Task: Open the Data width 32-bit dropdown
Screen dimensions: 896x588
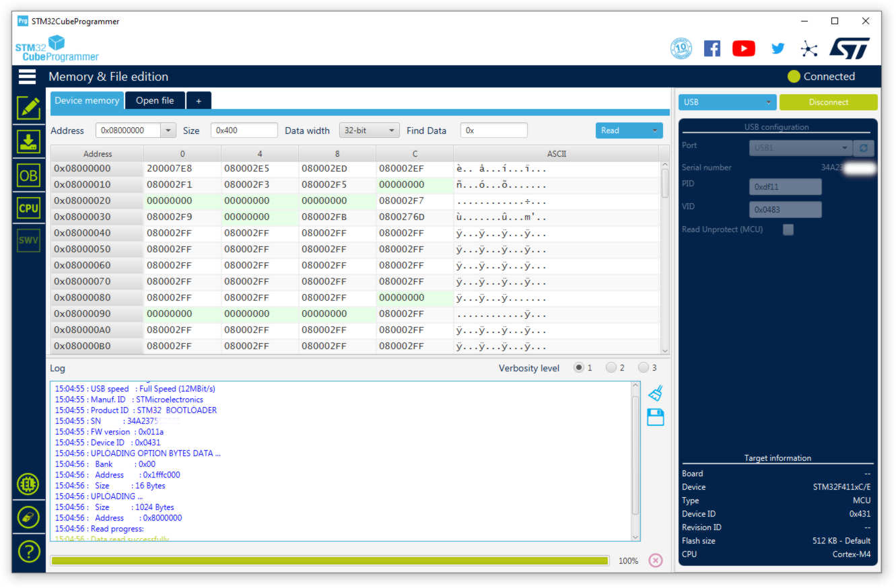Action: 369,131
